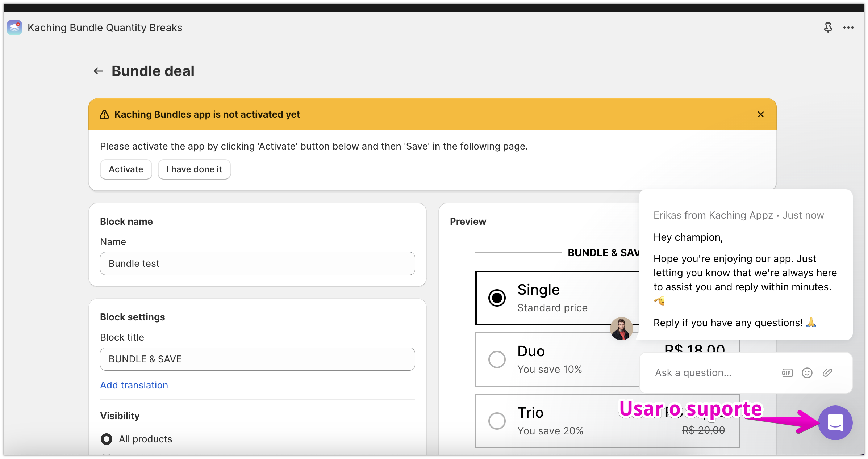Click the I have done it button
This screenshot has width=868, height=459.
pyautogui.click(x=194, y=169)
